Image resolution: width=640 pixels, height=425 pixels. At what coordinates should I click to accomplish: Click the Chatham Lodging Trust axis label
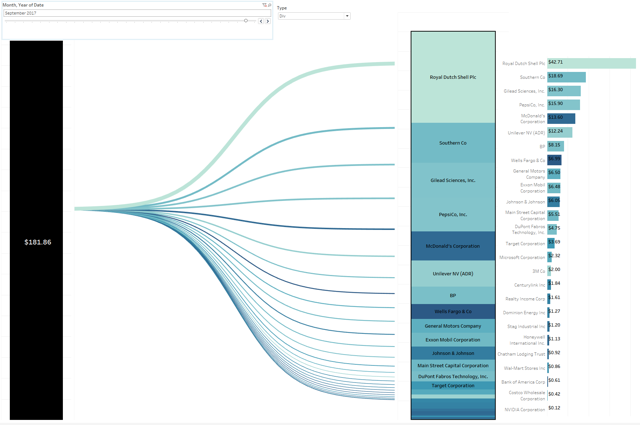[x=521, y=354]
